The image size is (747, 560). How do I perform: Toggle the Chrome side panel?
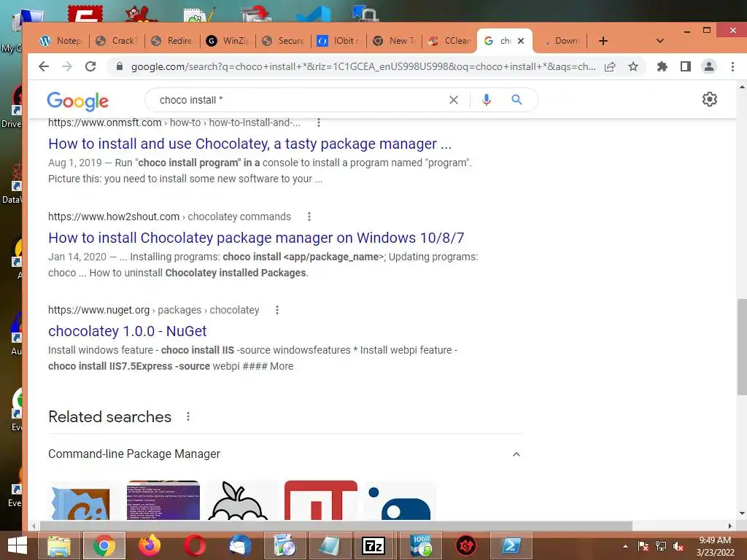click(x=686, y=66)
